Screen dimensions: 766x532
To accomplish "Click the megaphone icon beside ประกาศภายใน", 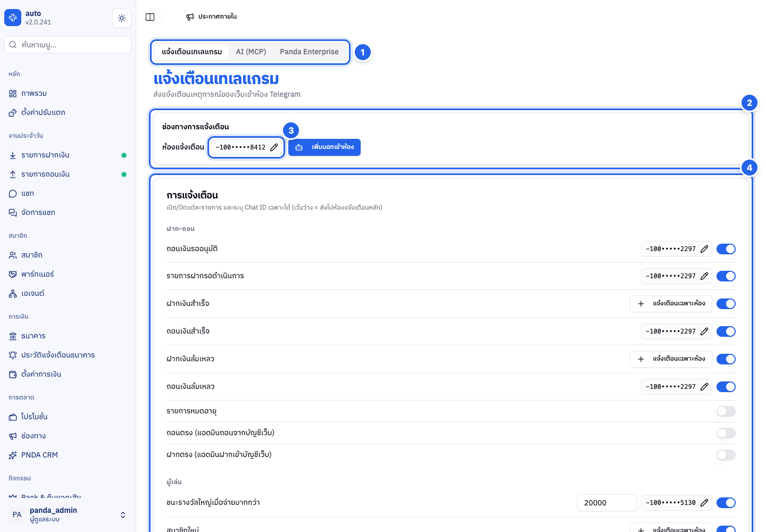I will pyautogui.click(x=190, y=17).
